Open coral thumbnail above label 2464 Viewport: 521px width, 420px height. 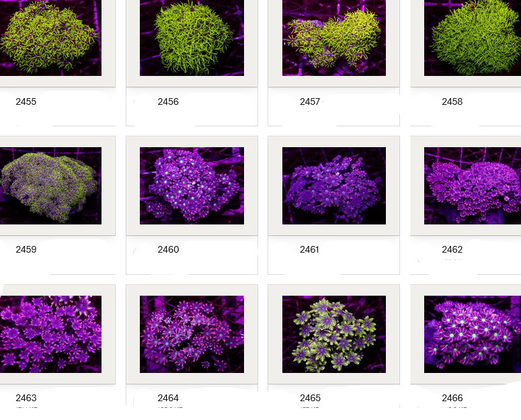click(192, 334)
